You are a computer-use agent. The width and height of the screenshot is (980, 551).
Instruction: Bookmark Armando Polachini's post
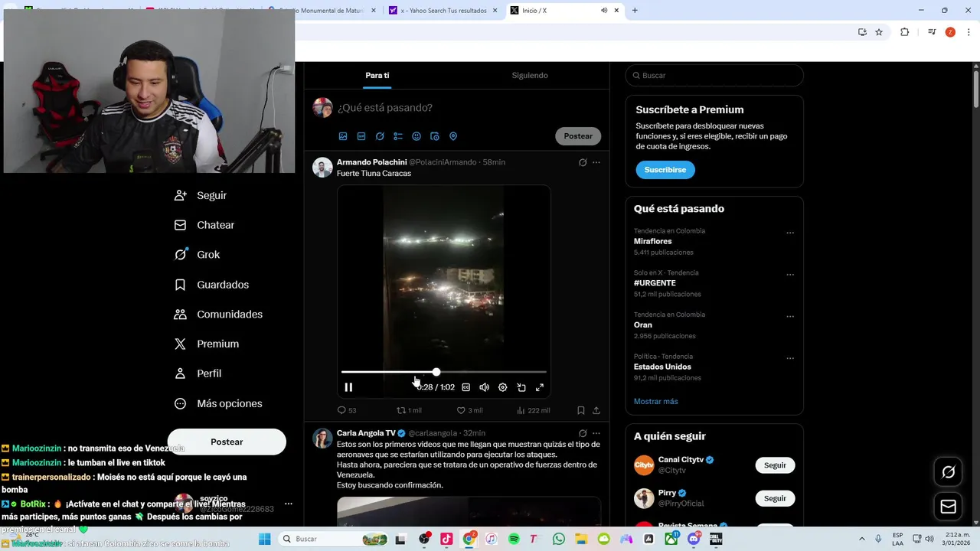[x=581, y=410]
